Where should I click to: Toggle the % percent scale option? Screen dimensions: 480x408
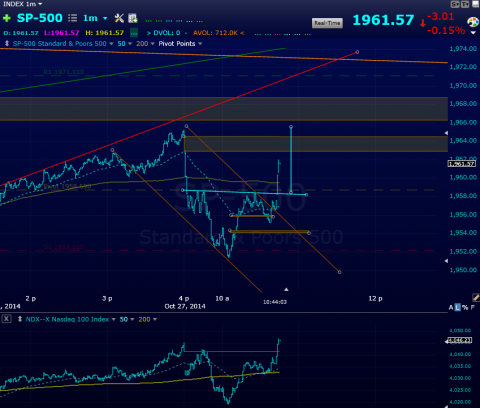coord(465,307)
